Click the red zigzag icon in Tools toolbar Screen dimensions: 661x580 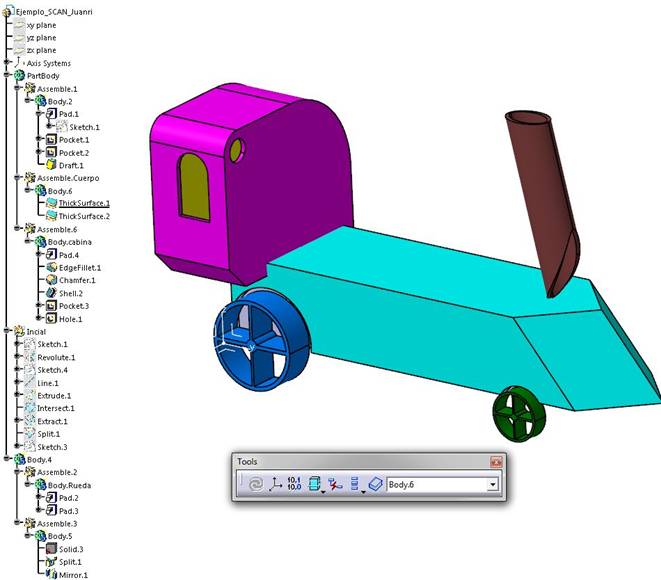(x=337, y=483)
